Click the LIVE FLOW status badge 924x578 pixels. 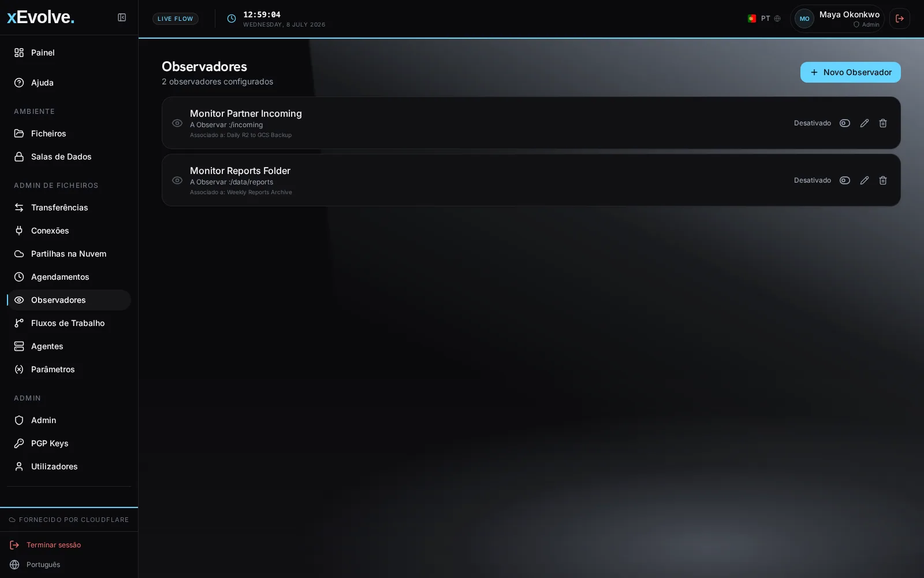[176, 18]
